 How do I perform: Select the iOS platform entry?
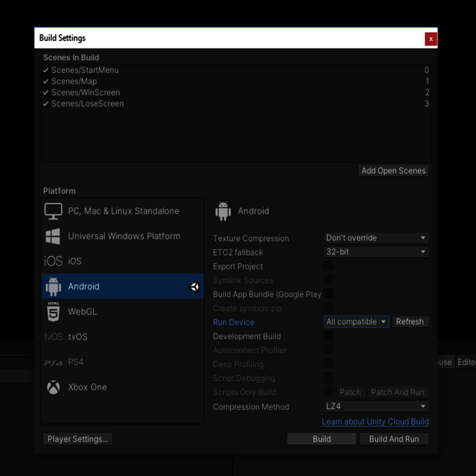[123, 261]
